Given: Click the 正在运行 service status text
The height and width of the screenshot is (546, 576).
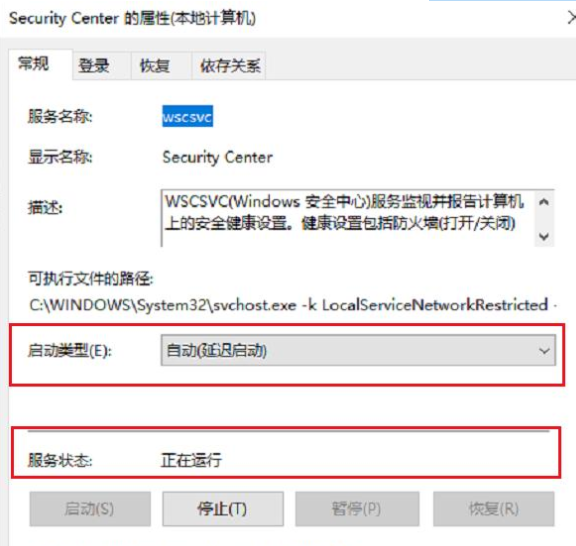Looking at the screenshot, I should pyautogui.click(x=191, y=460).
